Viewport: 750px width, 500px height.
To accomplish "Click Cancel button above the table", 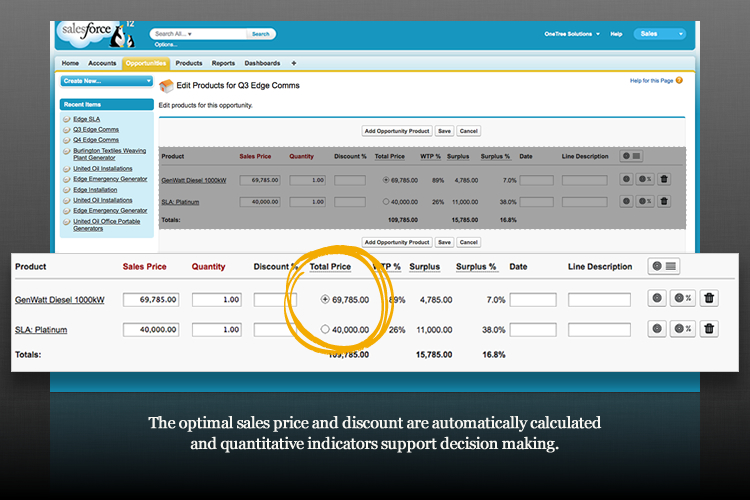I will (469, 131).
